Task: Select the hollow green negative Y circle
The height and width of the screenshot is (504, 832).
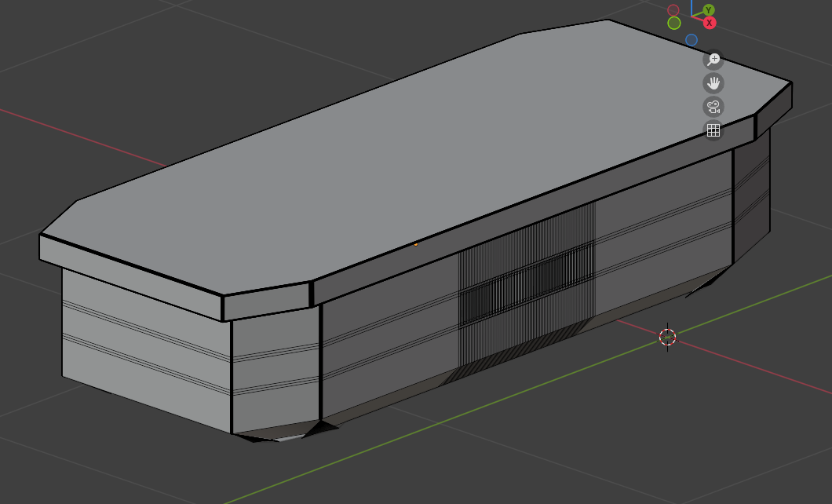Action: tap(674, 23)
